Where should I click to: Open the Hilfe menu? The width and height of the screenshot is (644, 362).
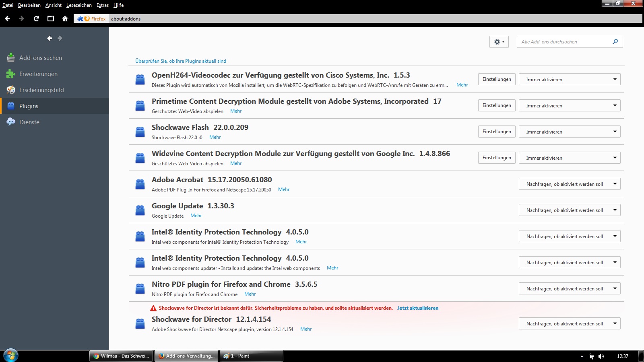(x=118, y=5)
